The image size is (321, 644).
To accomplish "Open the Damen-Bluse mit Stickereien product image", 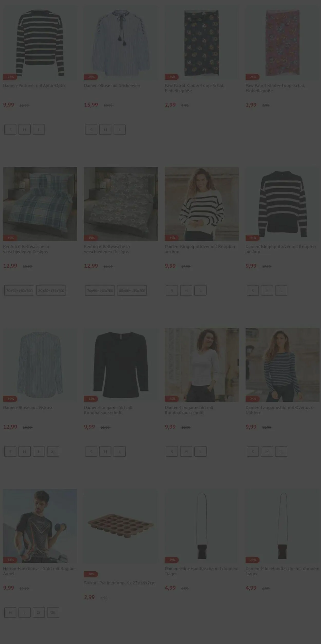I will 121,43.
